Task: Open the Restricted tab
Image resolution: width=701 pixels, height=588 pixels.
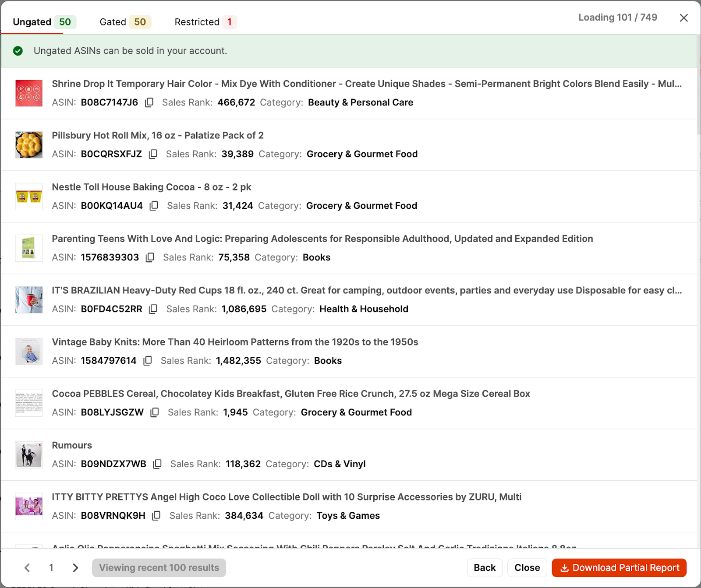Action: [x=205, y=22]
